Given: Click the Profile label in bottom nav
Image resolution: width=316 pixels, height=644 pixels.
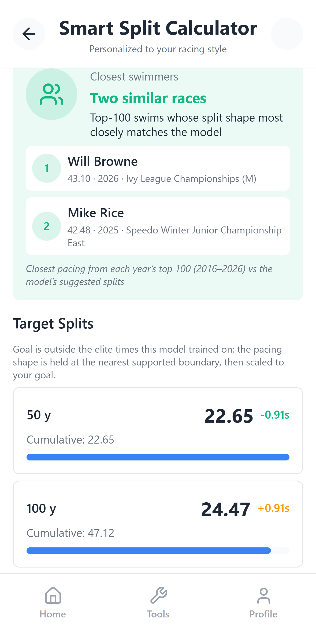Looking at the screenshot, I should pos(263,614).
